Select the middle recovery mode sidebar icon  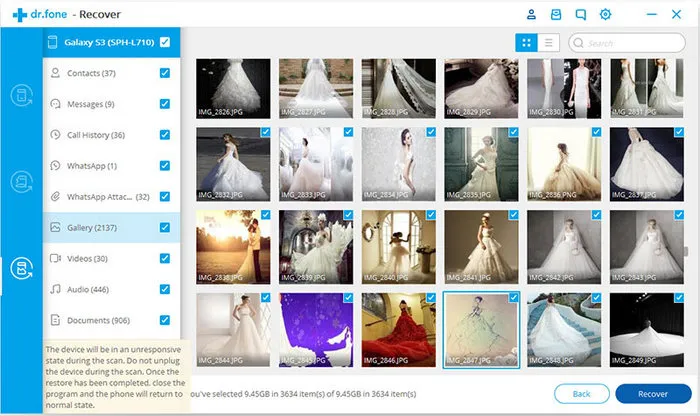click(x=21, y=182)
